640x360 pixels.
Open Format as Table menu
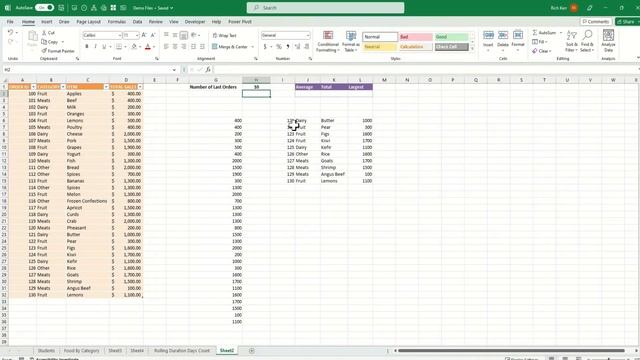tap(351, 41)
